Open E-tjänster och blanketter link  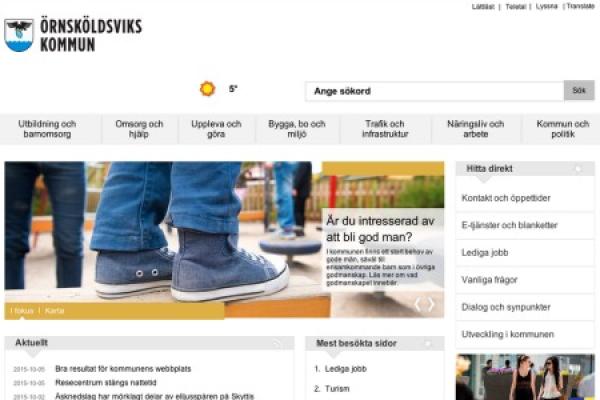(509, 225)
